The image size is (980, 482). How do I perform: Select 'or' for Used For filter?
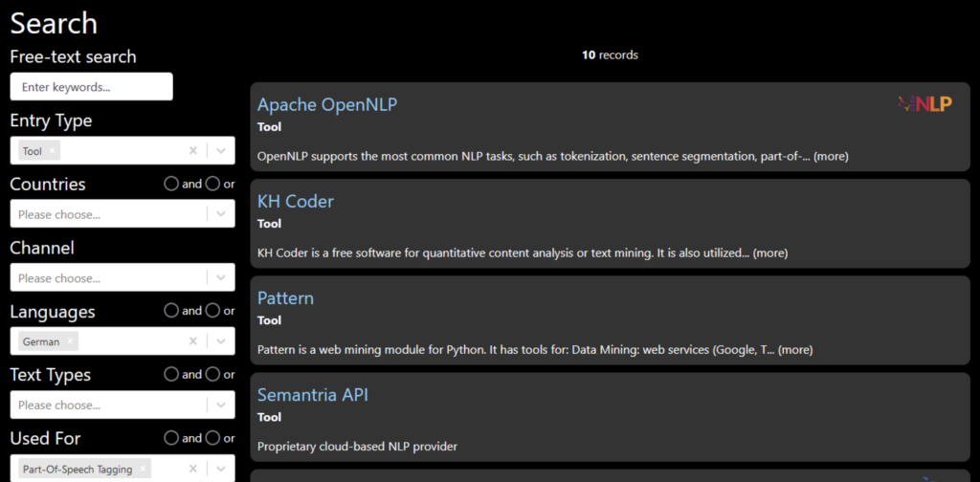[212, 438]
